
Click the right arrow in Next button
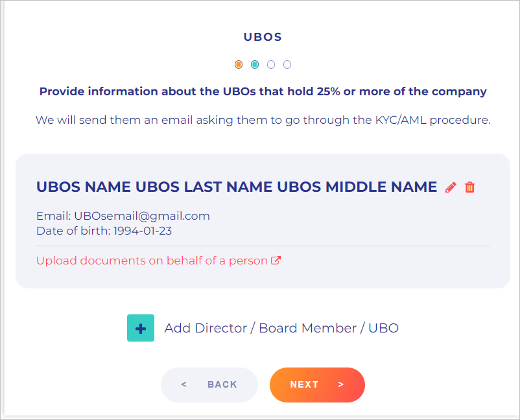[341, 384]
